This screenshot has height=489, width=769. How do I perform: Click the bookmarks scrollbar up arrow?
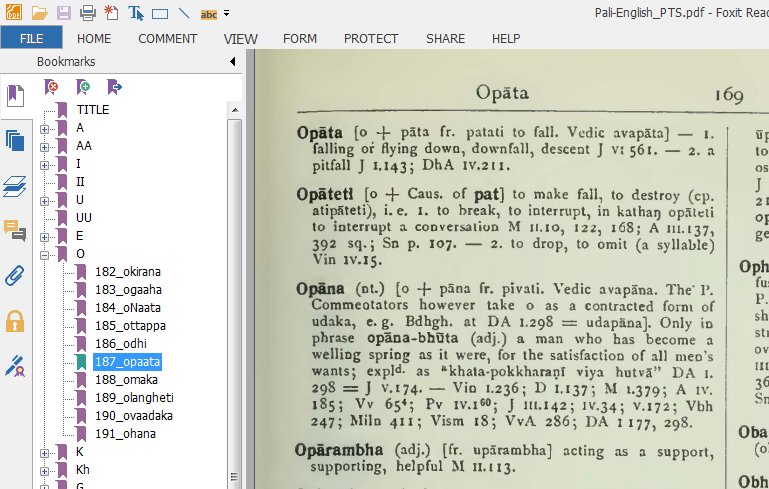click(235, 110)
